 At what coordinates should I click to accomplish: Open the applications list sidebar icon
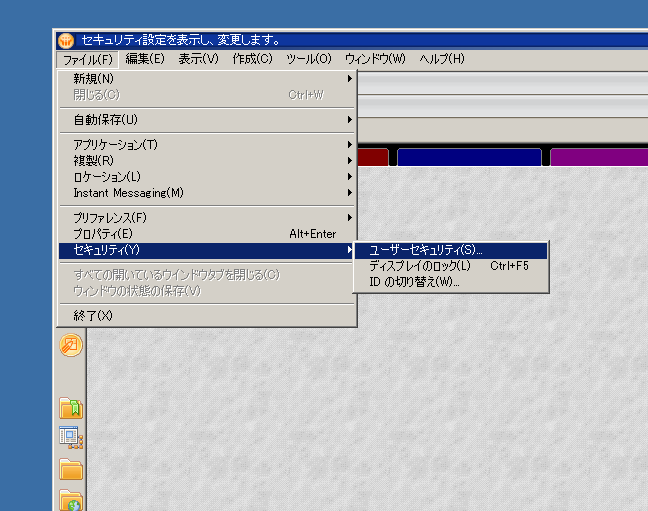[71, 438]
